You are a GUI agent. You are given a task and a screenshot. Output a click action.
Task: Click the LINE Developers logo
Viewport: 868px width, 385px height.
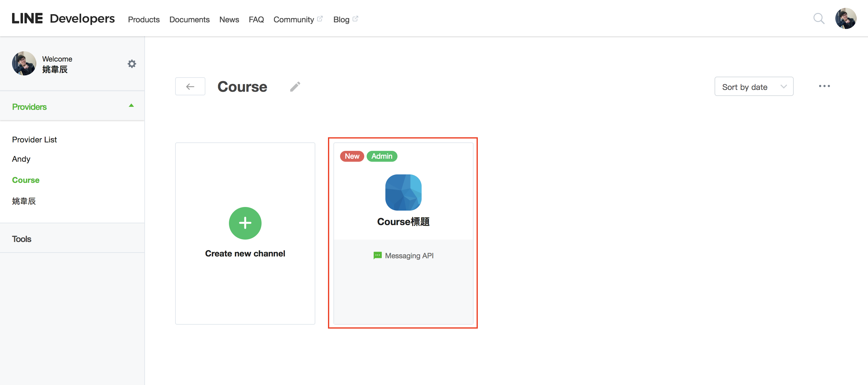coord(63,18)
